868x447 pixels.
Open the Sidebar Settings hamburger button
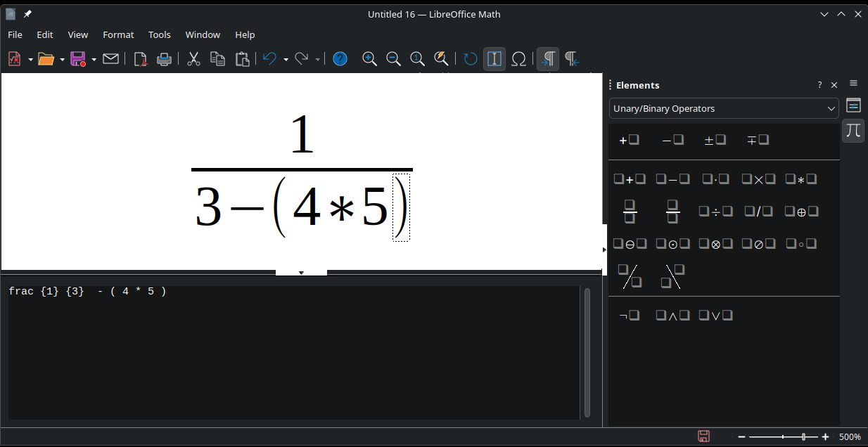tap(853, 83)
